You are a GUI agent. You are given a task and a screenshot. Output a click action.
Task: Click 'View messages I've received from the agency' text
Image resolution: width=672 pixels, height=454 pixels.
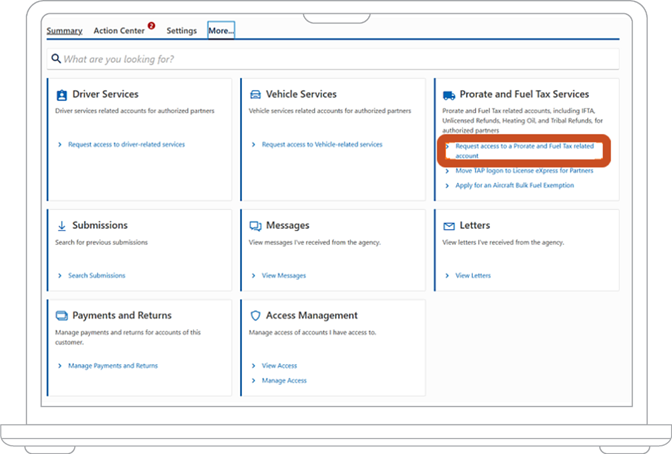tap(315, 242)
